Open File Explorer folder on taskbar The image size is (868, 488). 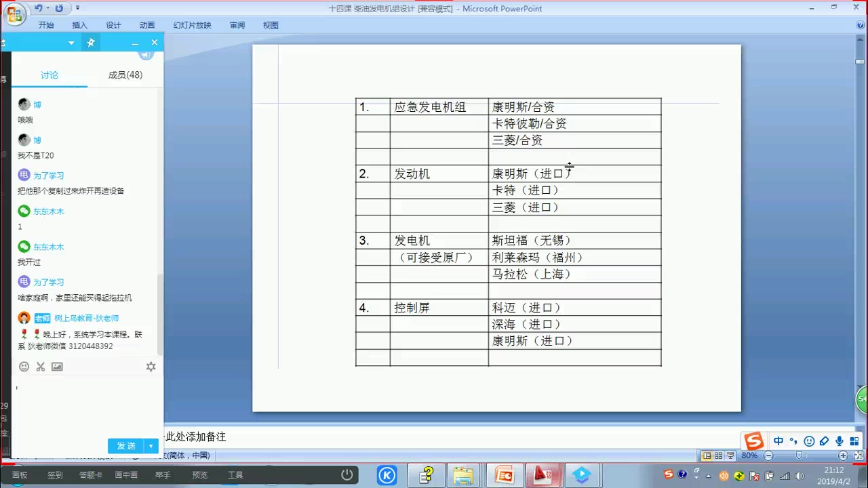[463, 476]
